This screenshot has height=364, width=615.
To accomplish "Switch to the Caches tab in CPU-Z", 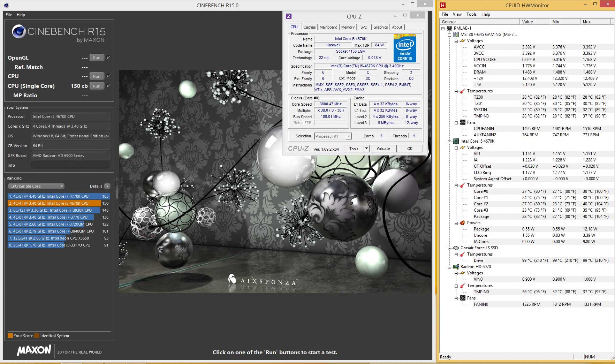I will pyautogui.click(x=309, y=27).
